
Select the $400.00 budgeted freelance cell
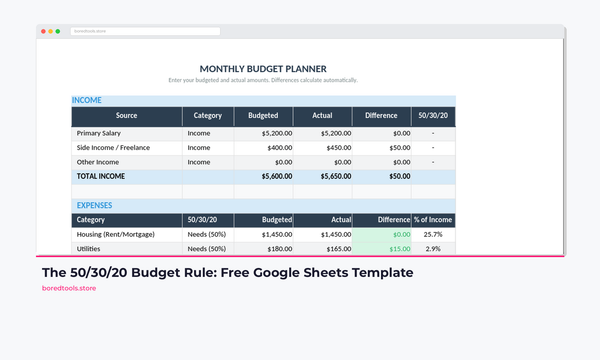(x=263, y=148)
